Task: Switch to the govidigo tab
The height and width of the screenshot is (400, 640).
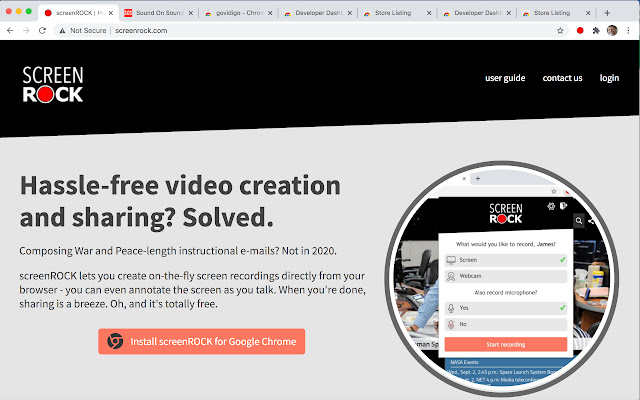Action: coord(238,13)
